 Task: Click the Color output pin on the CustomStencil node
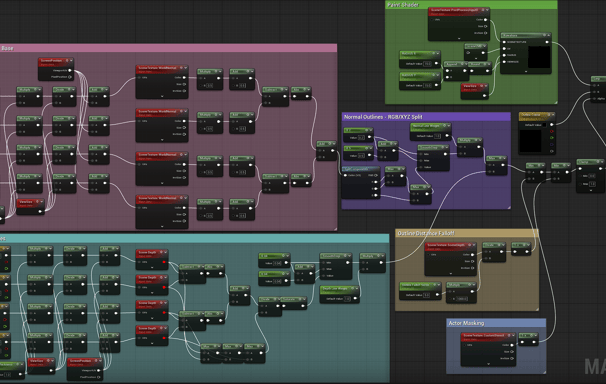512,345
